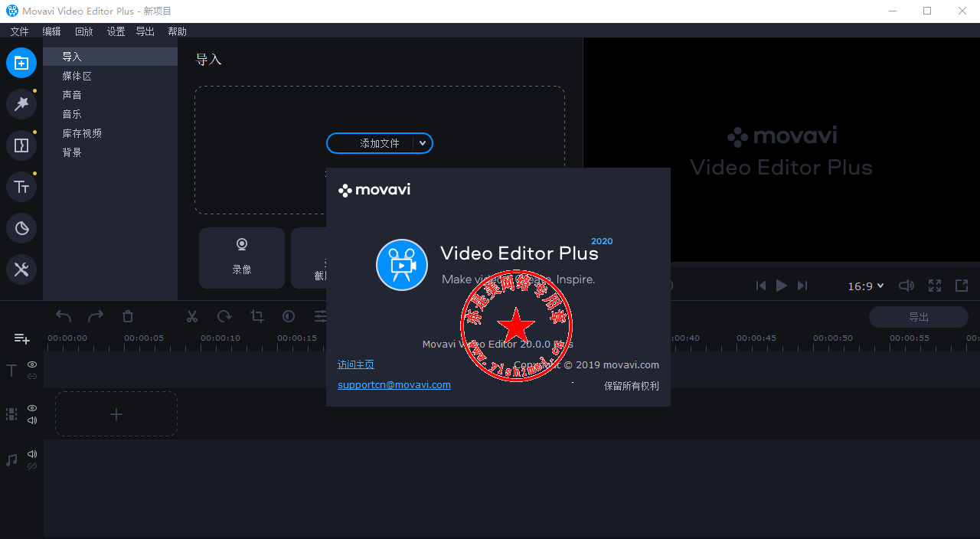
Task: Open the 16:9 aspect ratio dropdown
Action: tap(866, 286)
